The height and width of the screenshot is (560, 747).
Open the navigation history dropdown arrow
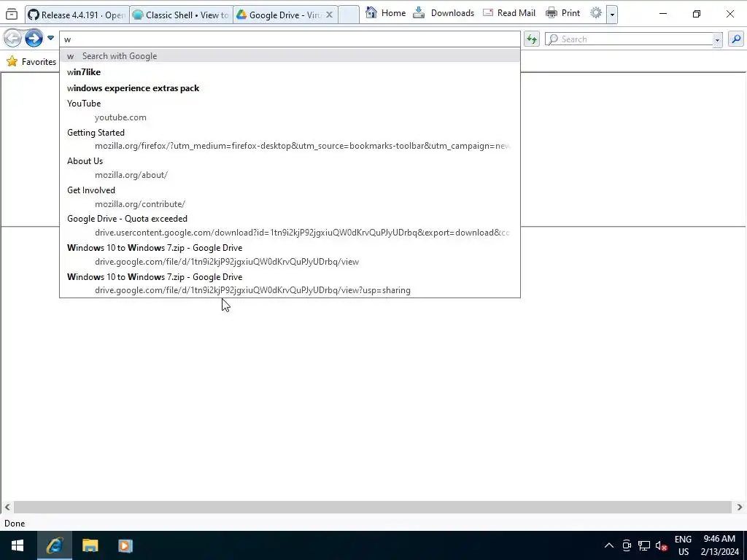(x=50, y=38)
